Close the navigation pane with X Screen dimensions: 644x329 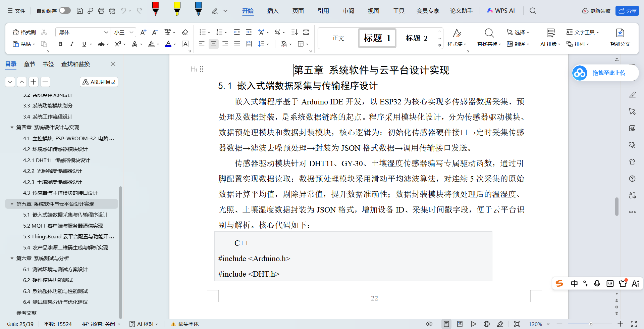(x=113, y=64)
